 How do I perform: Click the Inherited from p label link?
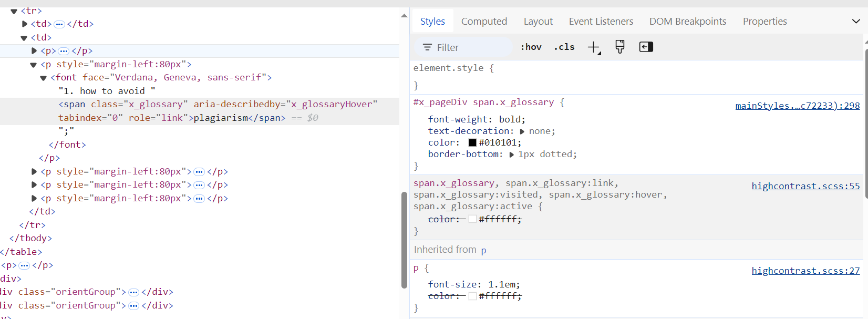pos(483,250)
